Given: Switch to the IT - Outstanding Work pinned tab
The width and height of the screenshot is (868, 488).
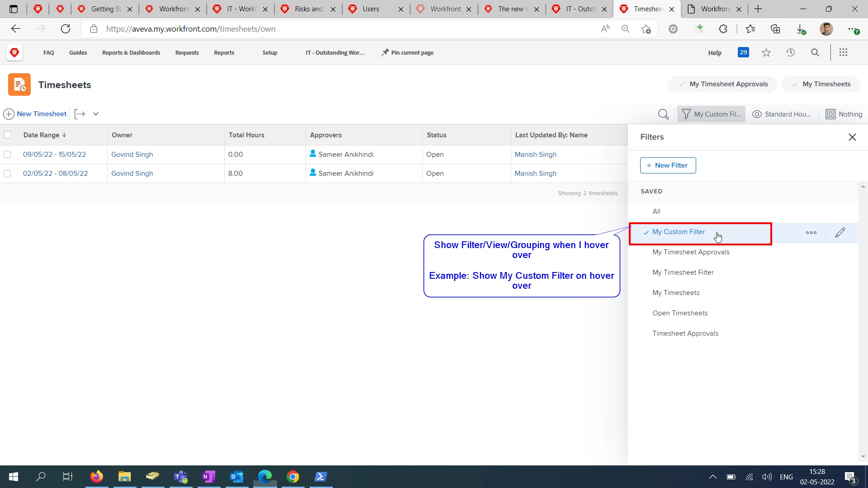Looking at the screenshot, I should pos(335,52).
